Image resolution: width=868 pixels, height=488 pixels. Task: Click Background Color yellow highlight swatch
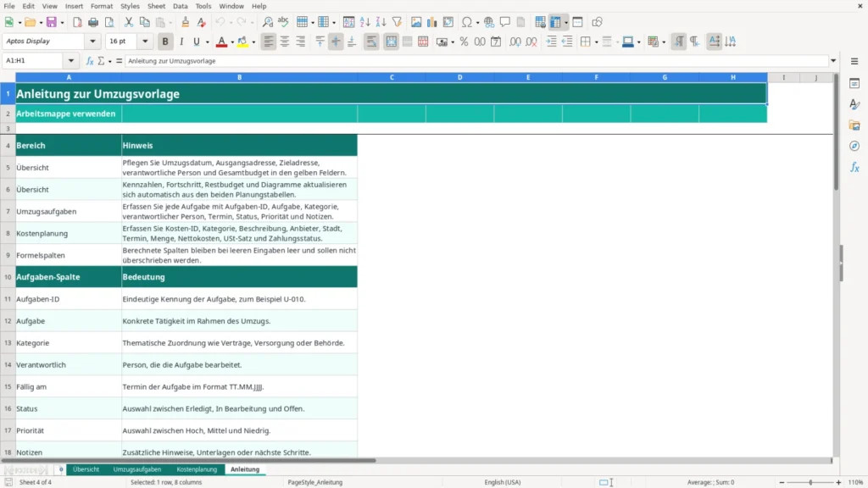tap(242, 42)
